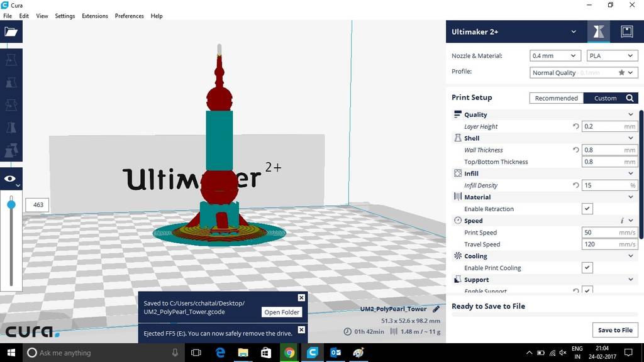Screen dimensions: 644x362
Task: Click the Open Folder button
Action: [282, 312]
